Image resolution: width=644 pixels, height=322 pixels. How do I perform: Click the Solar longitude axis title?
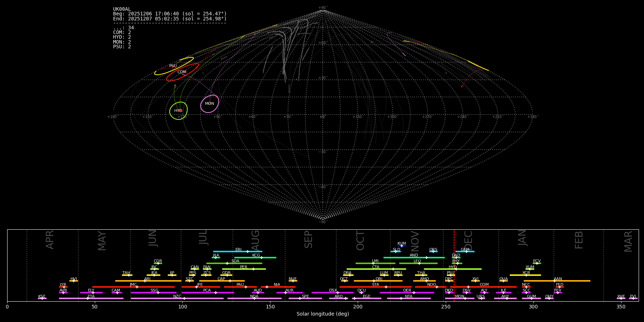pos(322,314)
